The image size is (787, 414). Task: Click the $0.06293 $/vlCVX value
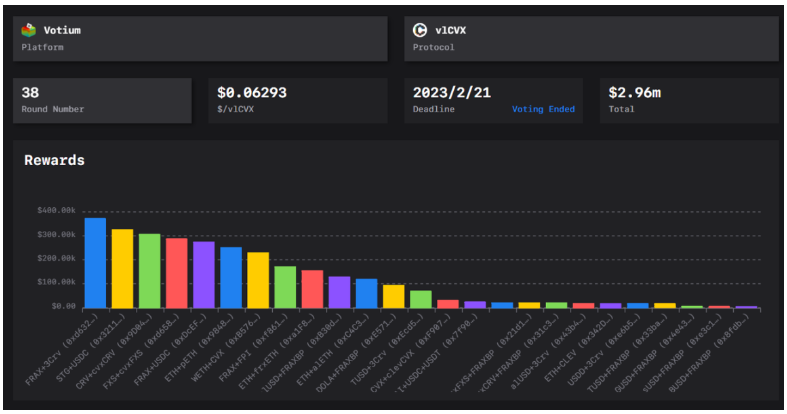coord(252,93)
